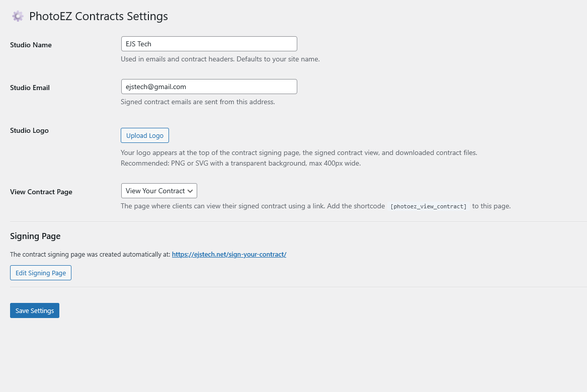Screen dimensions: 587x392
Task: Click the help text under Studio Name
Action: pyautogui.click(x=220, y=59)
